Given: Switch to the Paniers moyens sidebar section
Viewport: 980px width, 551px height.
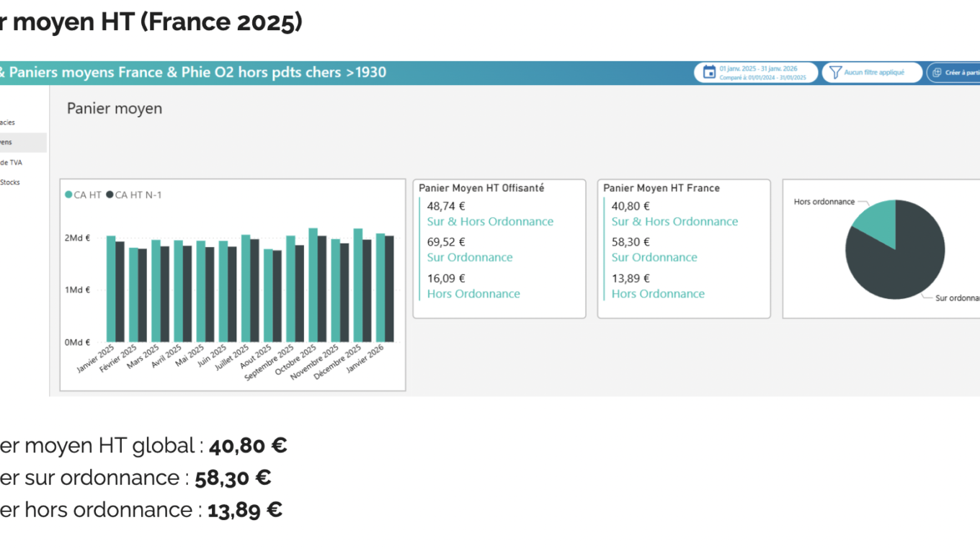Looking at the screenshot, I should click(x=14, y=142).
